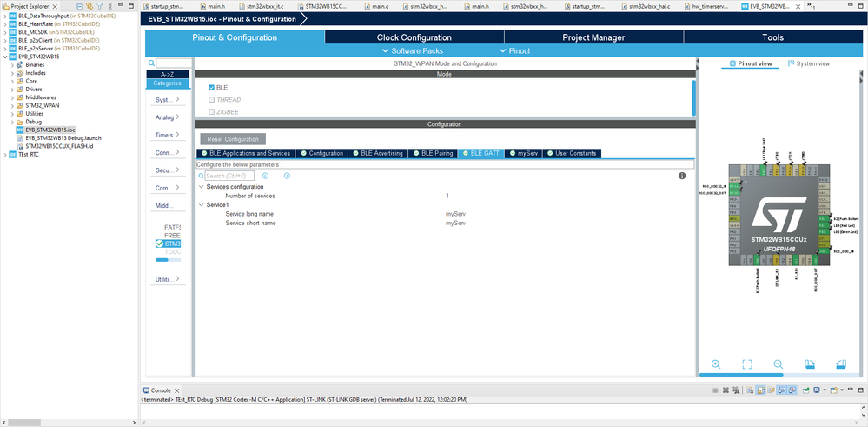Toggle show console on standard output
Image resolution: width=868 pixels, height=427 pixels.
coord(782,390)
